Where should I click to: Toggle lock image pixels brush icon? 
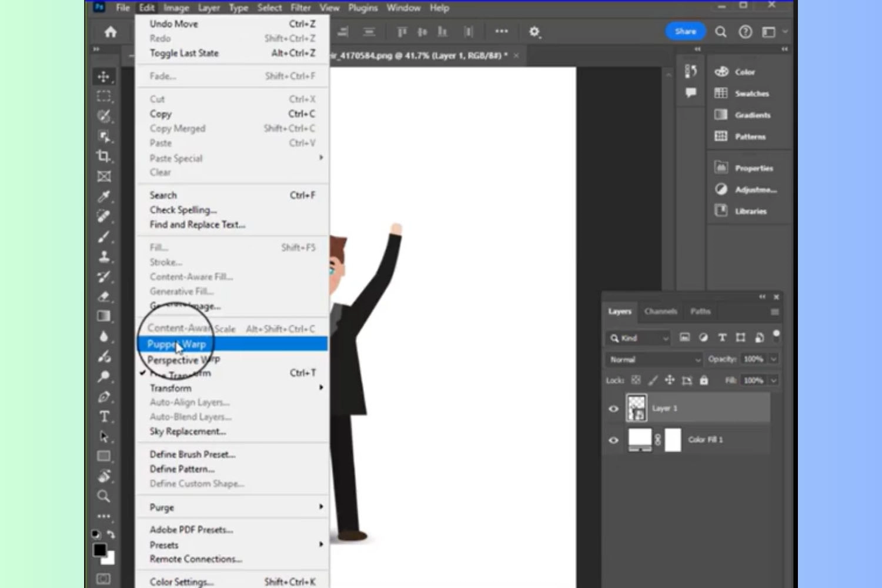point(653,380)
